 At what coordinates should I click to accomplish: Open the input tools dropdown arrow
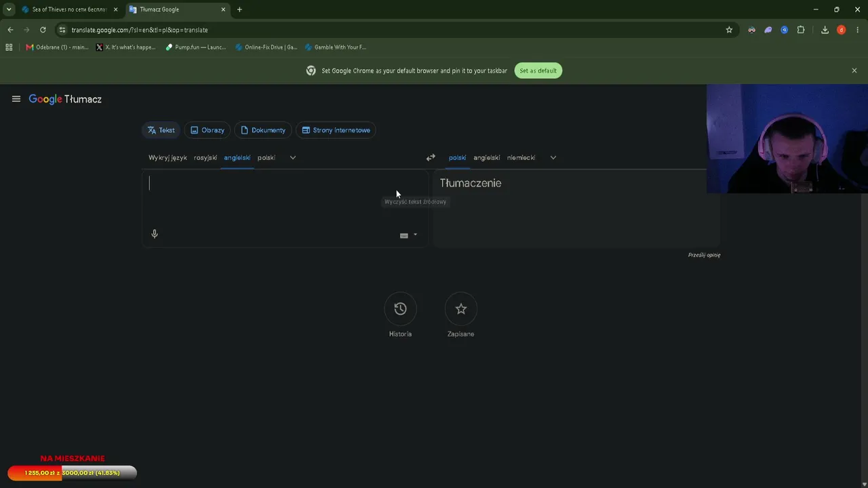(415, 235)
